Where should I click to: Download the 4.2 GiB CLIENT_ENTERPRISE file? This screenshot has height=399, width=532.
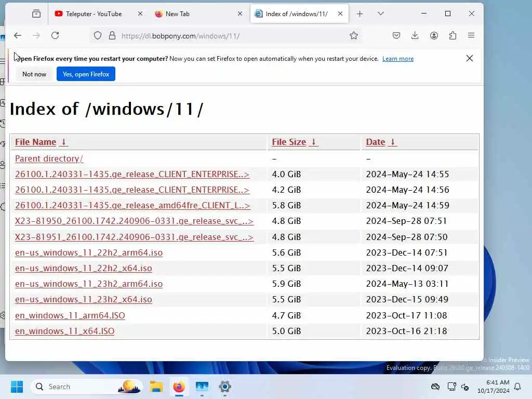click(x=132, y=190)
